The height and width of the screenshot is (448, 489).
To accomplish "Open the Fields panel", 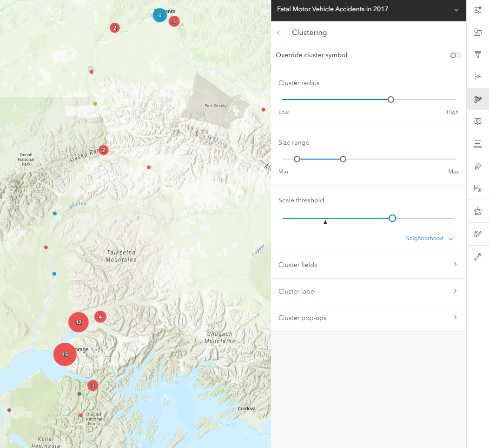I will pyautogui.click(x=478, y=144).
